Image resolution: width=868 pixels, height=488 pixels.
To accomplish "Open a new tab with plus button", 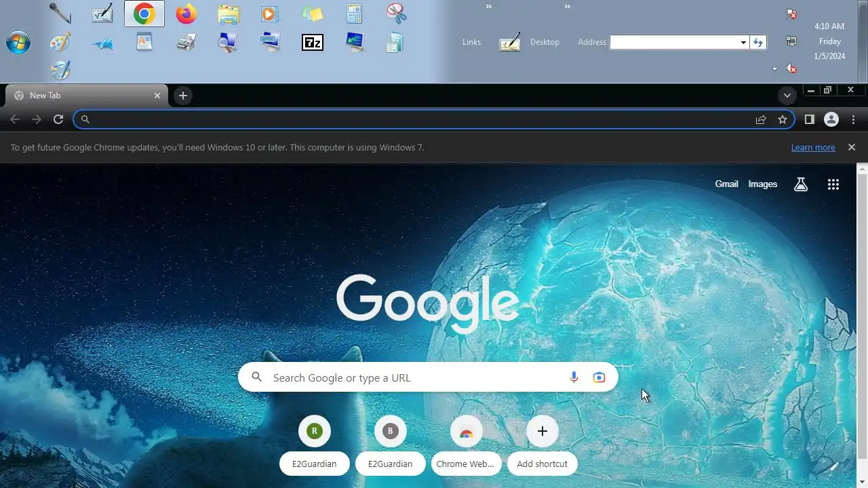I will click(182, 96).
